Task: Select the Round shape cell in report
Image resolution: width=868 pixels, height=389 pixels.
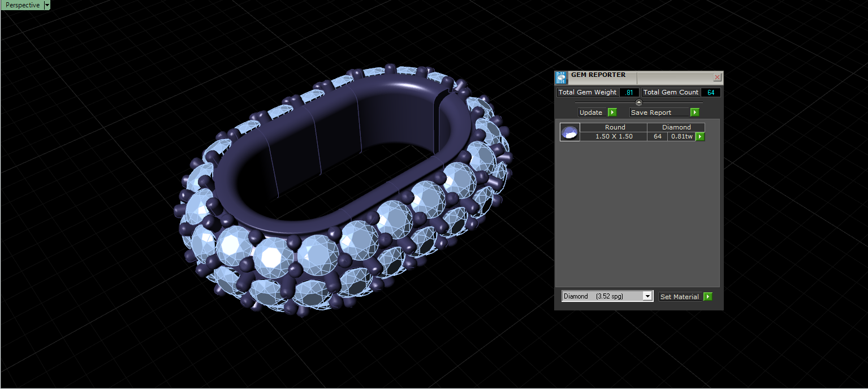Action: [614, 127]
